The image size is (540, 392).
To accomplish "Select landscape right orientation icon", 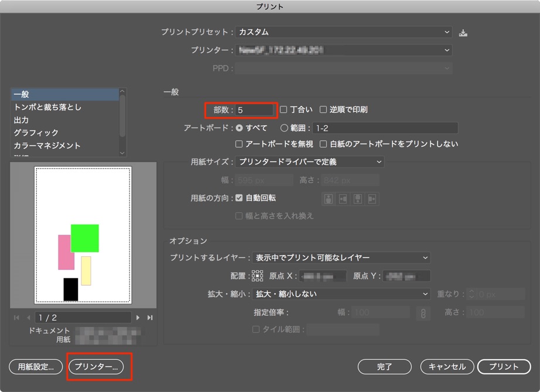I will pos(372,199).
